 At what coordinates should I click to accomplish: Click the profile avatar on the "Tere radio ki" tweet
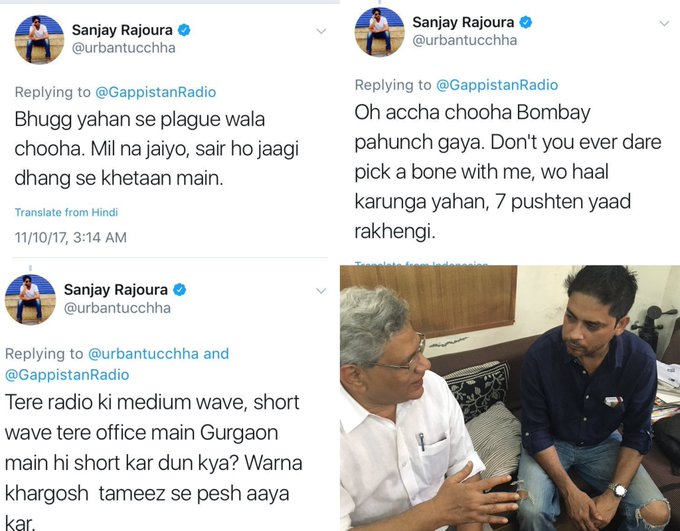[x=30, y=299]
